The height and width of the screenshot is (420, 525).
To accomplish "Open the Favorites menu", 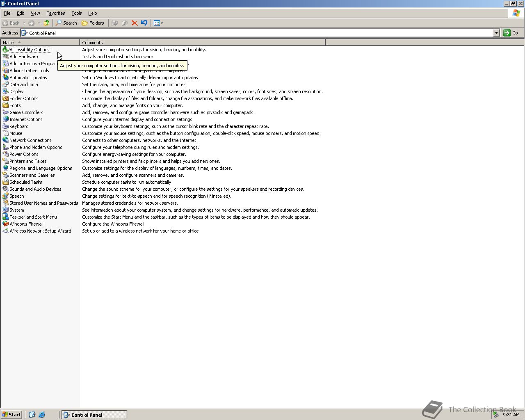I will 55,13.
